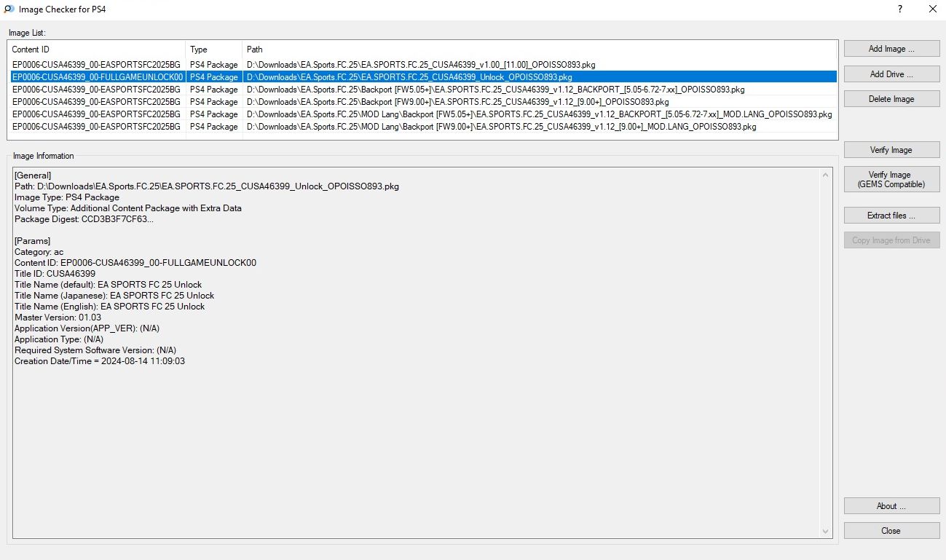Click FULLGAMEUNLOCK00 content ID cell
Viewport: 946px width, 560px height.
pyautogui.click(x=98, y=77)
